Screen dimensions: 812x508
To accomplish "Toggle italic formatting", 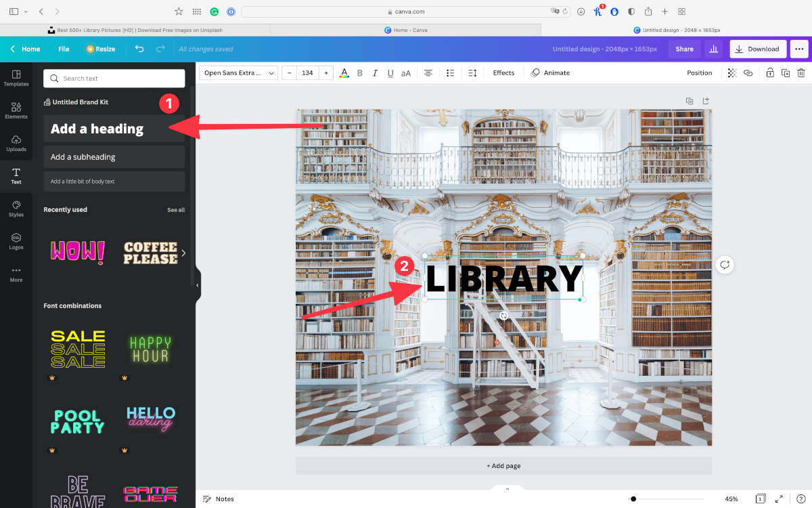I will 375,72.
